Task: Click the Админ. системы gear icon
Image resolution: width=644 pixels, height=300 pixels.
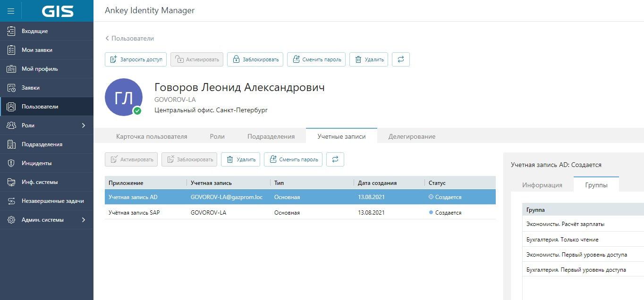Action: pos(12,220)
